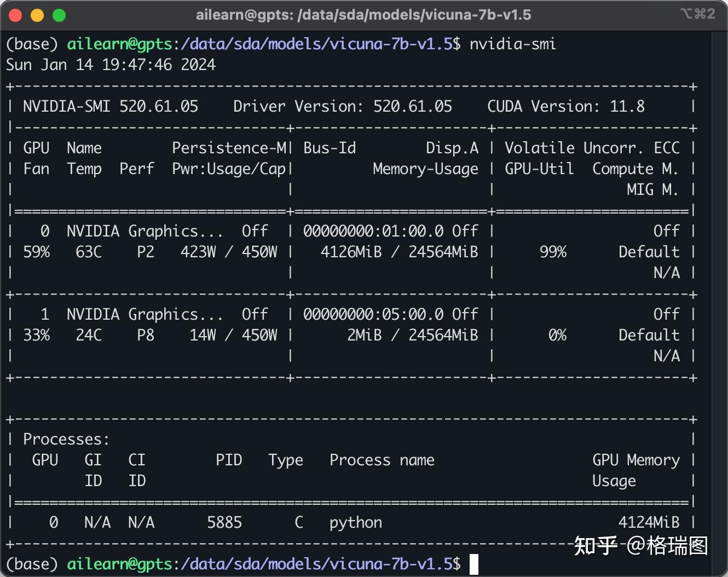Click the 63C temperature reading
This screenshot has width=728, height=577.
point(89,252)
